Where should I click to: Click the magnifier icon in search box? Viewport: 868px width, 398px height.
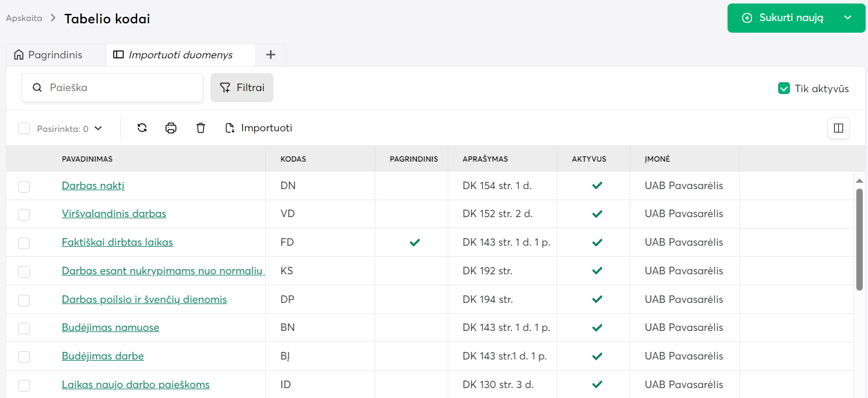(37, 88)
